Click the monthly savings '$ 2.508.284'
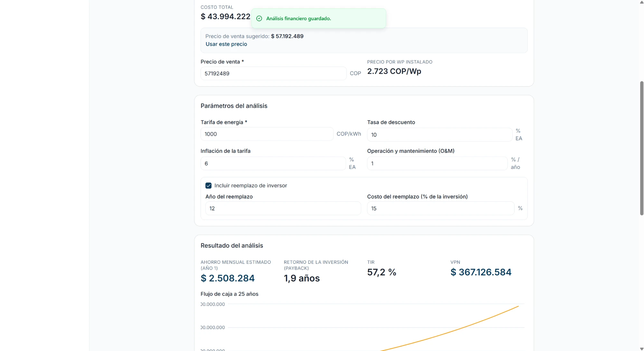 [x=228, y=278]
